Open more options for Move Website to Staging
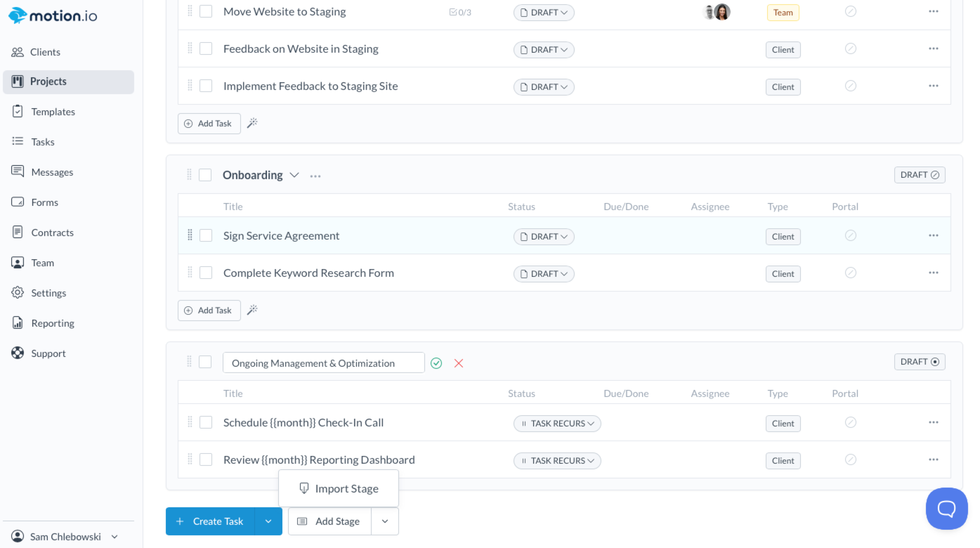 click(x=933, y=11)
